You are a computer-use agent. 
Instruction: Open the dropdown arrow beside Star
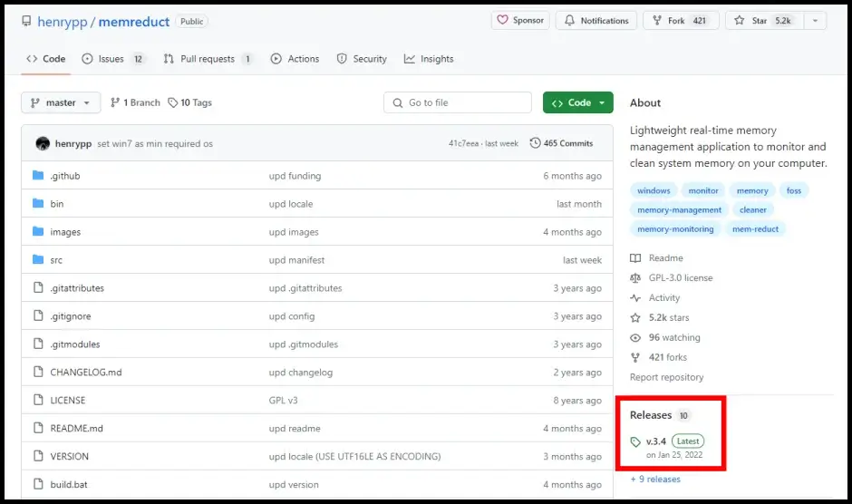click(x=814, y=21)
